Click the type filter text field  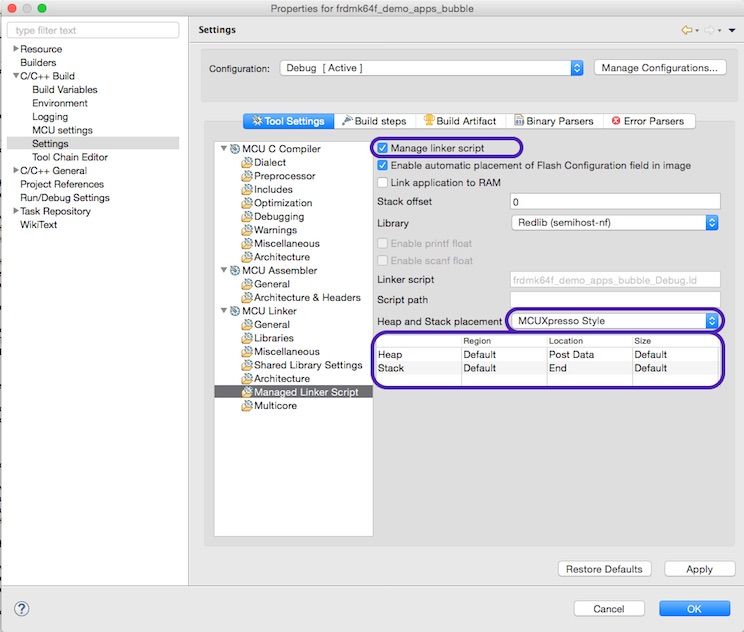coord(93,30)
